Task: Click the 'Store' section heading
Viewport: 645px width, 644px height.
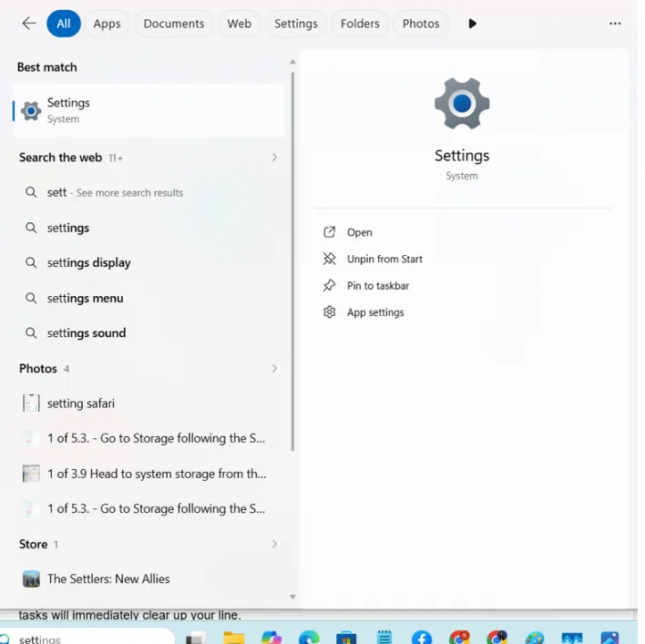Action: pyautogui.click(x=34, y=545)
